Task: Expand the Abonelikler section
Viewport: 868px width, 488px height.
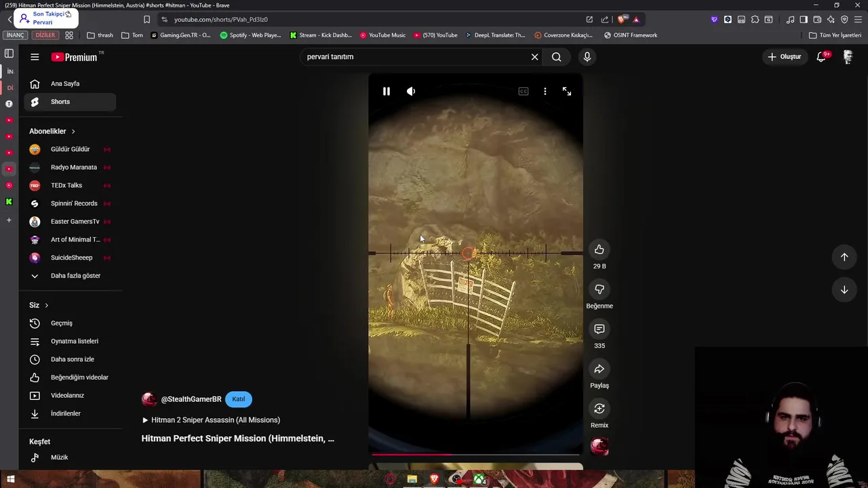Action: point(52,131)
